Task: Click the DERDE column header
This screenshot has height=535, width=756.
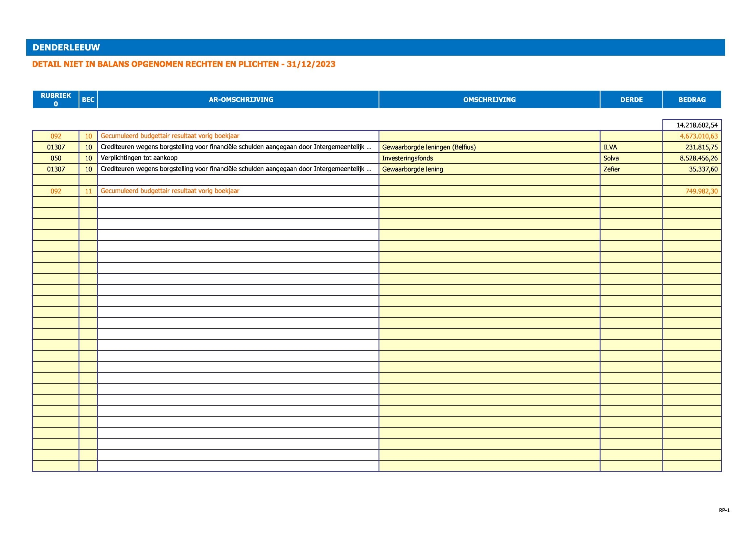Action: [x=631, y=100]
